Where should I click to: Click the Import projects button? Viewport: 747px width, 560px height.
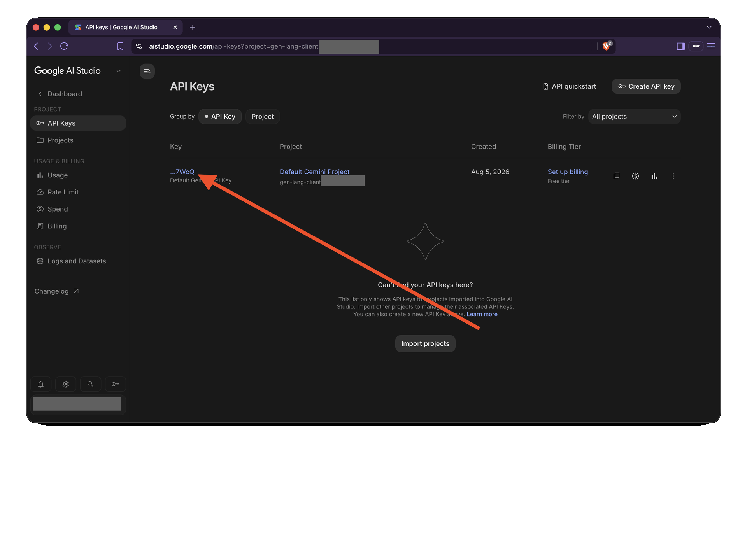pyautogui.click(x=425, y=344)
